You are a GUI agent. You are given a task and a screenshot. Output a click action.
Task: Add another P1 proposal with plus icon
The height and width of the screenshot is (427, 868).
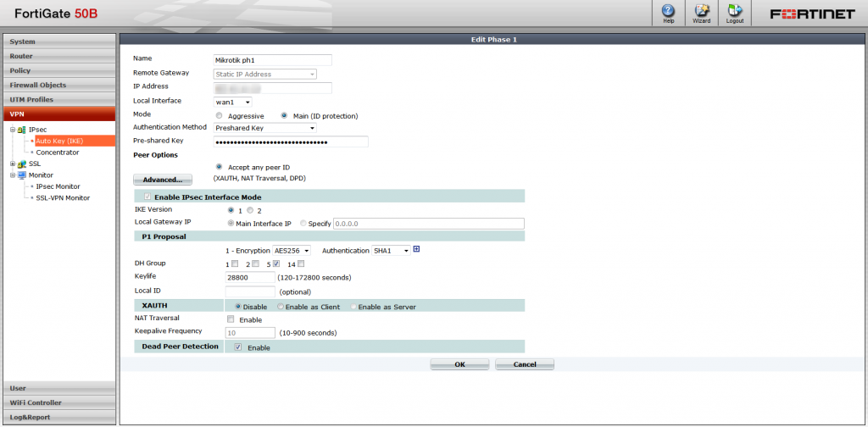point(416,249)
